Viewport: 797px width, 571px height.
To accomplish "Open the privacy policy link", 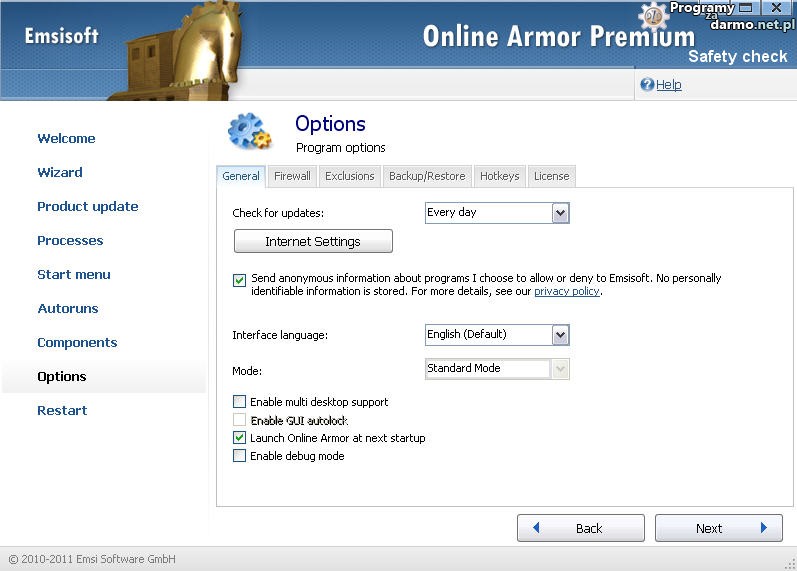I will (566, 292).
